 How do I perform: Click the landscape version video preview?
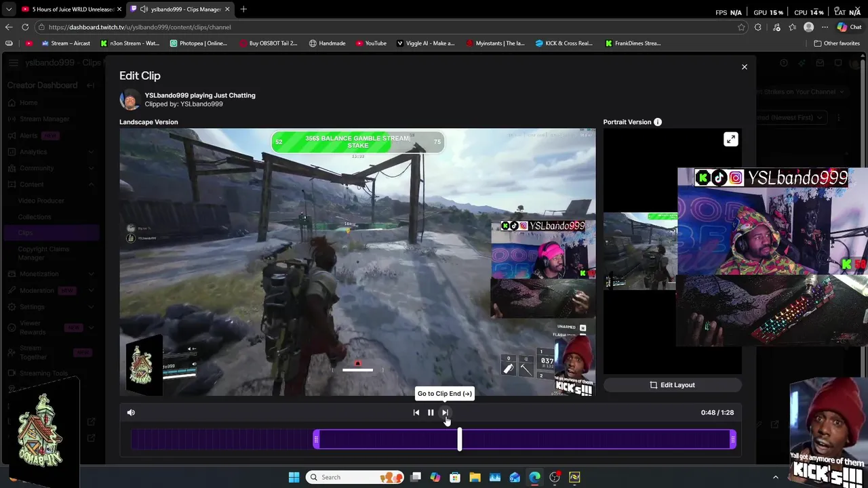coord(357,262)
